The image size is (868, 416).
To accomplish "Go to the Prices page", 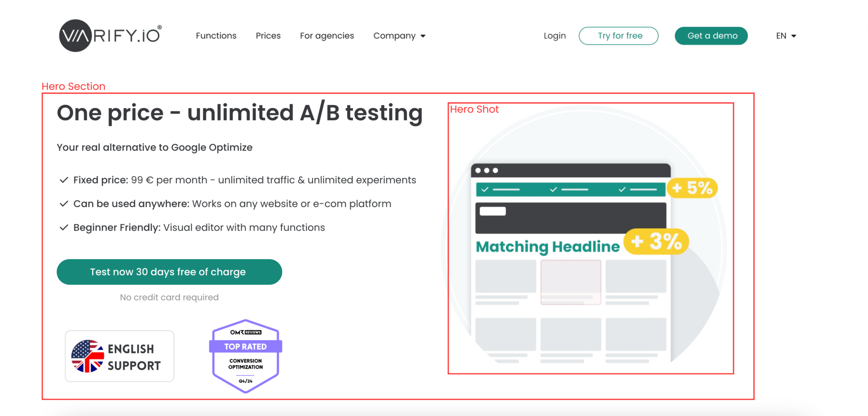I will click(268, 36).
